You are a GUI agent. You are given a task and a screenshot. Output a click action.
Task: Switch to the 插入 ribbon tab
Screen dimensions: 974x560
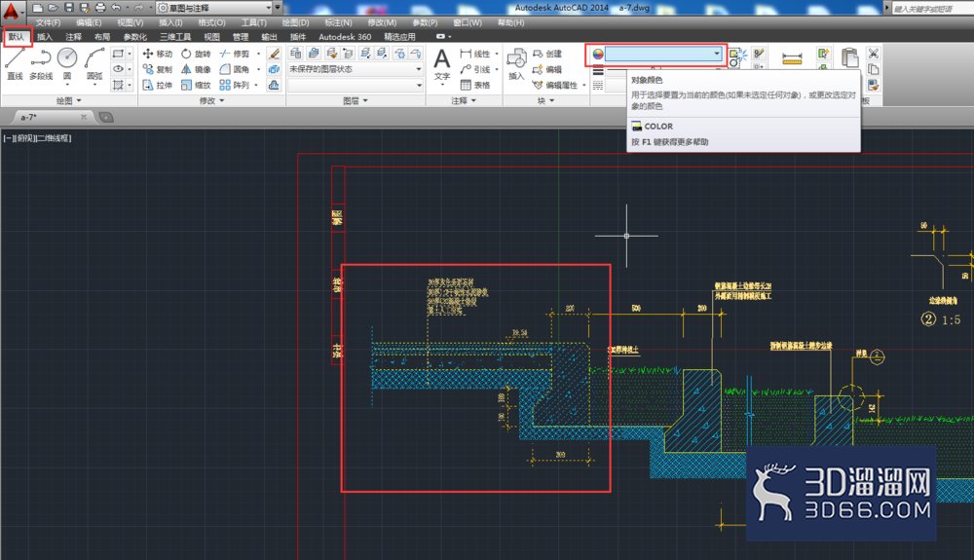pos(45,37)
